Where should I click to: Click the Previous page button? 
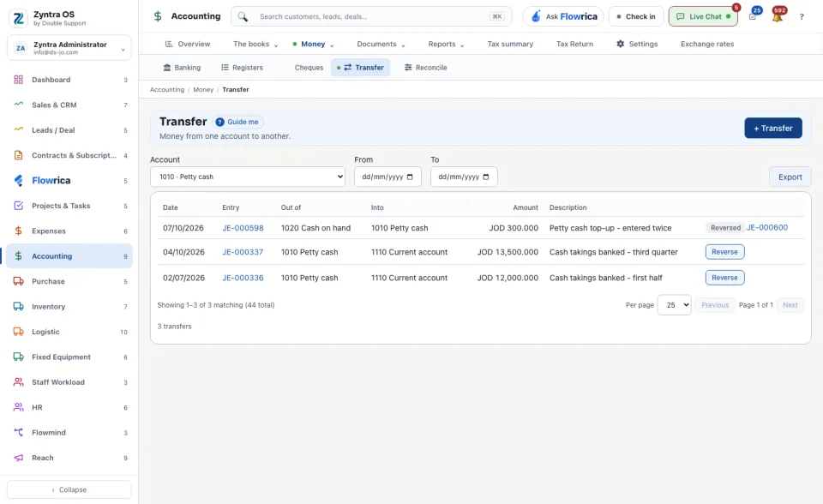[x=715, y=305]
